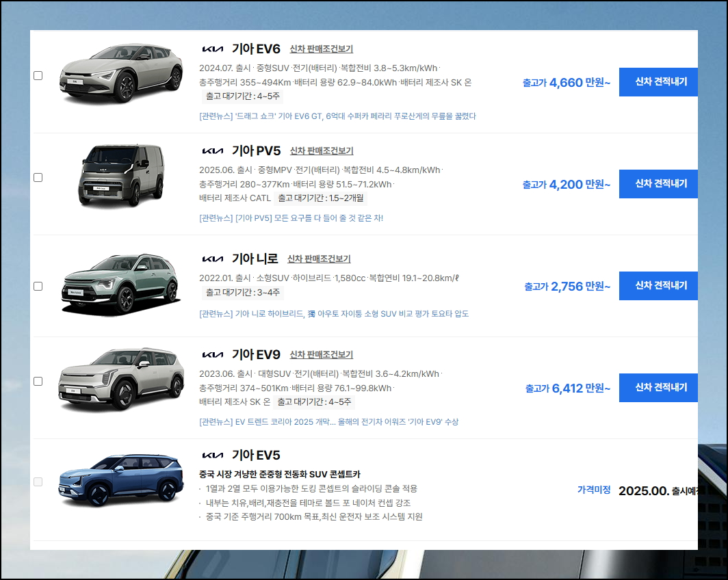This screenshot has height=580, width=728.
Task: Open the blue 기아 EV5 thumbnail
Action: tap(121, 479)
